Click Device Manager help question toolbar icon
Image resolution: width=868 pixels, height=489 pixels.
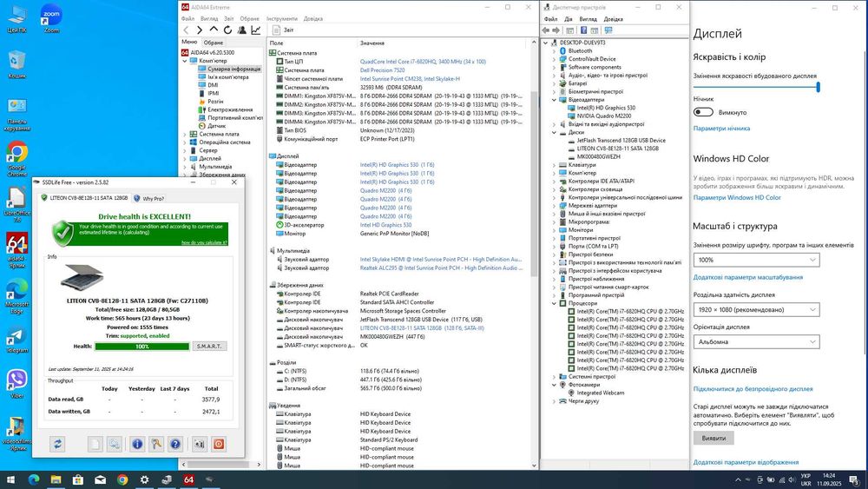pos(583,30)
